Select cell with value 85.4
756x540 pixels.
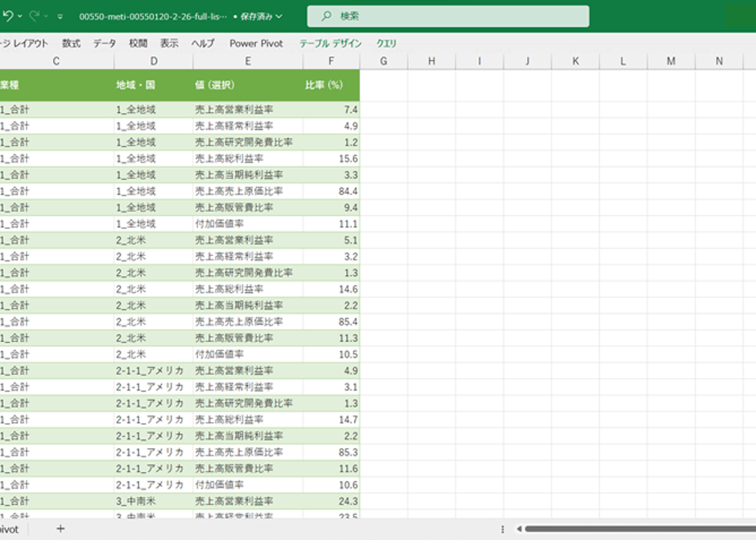click(331, 322)
